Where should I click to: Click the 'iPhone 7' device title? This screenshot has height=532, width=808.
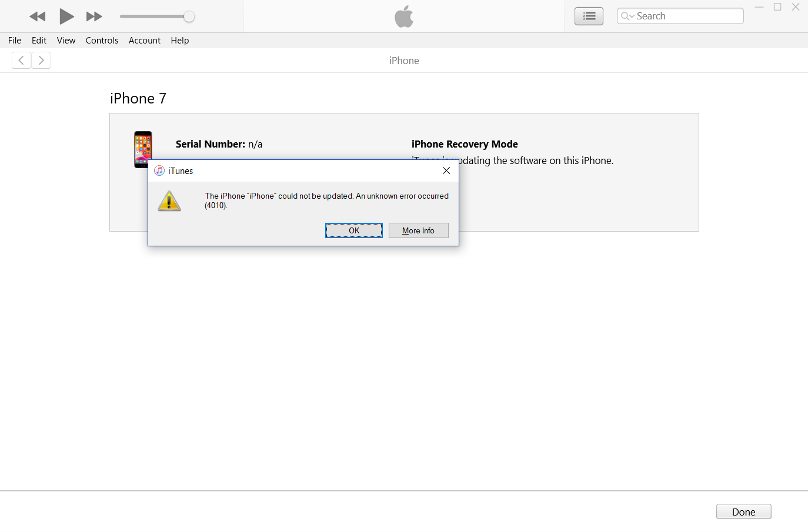click(x=138, y=98)
